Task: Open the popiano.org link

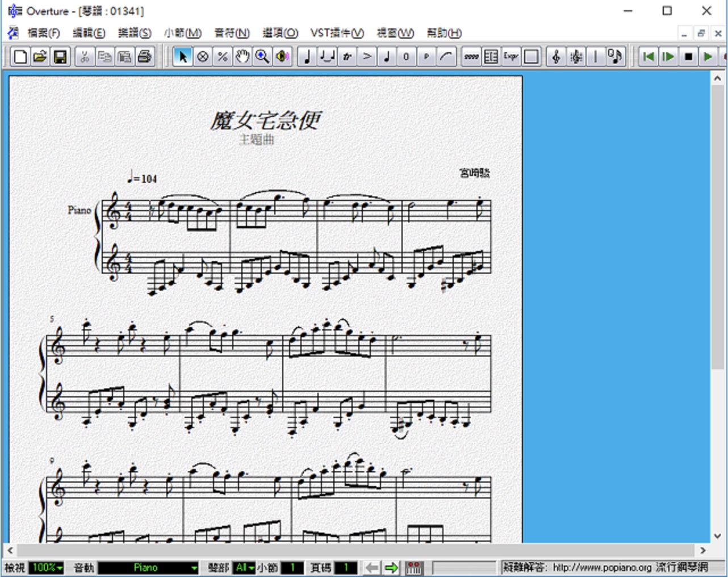Action: pyautogui.click(x=602, y=567)
